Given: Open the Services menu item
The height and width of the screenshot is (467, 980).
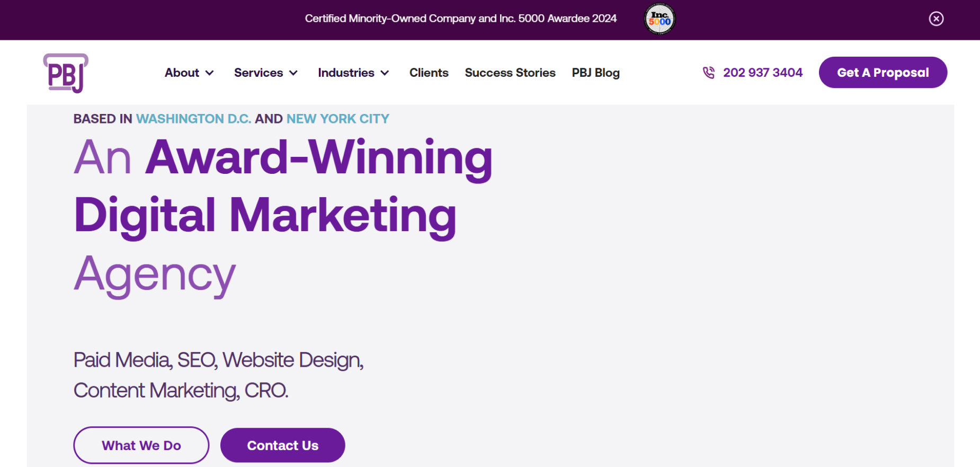Looking at the screenshot, I should pyautogui.click(x=259, y=73).
